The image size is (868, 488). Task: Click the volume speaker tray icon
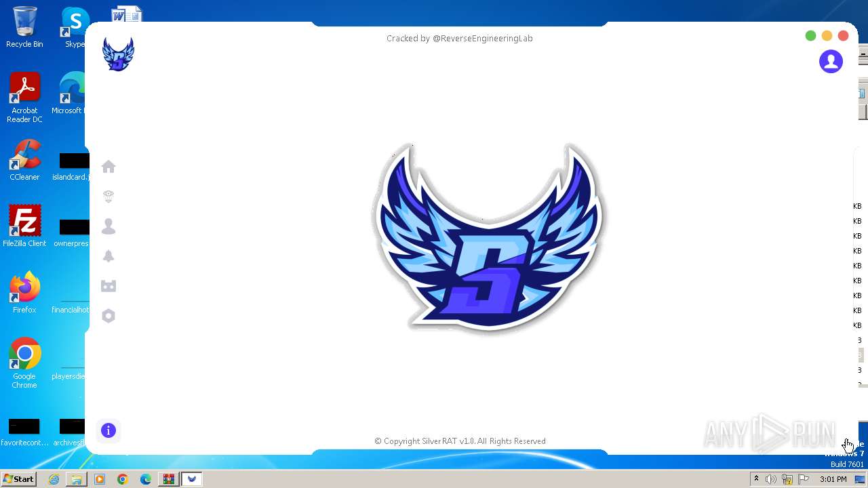click(x=771, y=479)
